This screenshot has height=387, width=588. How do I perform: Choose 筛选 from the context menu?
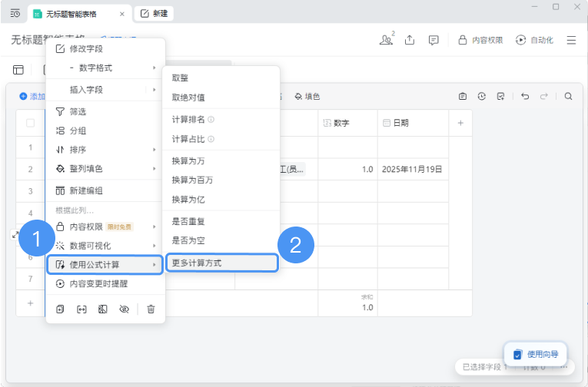point(105,111)
